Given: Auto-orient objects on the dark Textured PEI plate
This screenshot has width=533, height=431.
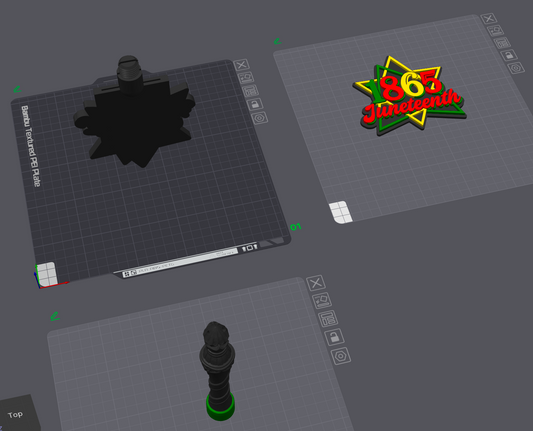Looking at the screenshot, I should (x=246, y=78).
